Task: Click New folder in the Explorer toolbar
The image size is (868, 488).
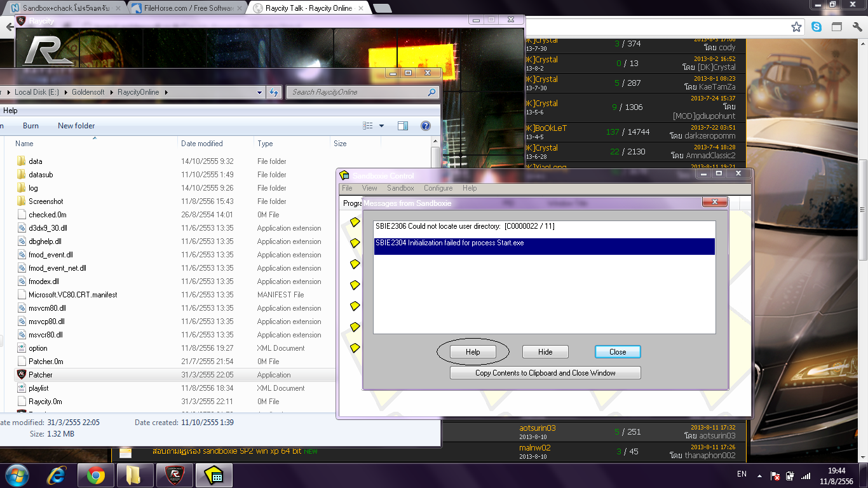Action: (x=76, y=126)
